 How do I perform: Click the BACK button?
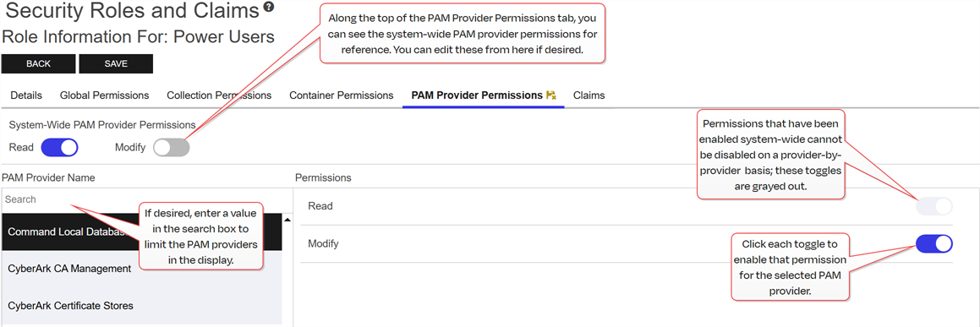[x=38, y=63]
